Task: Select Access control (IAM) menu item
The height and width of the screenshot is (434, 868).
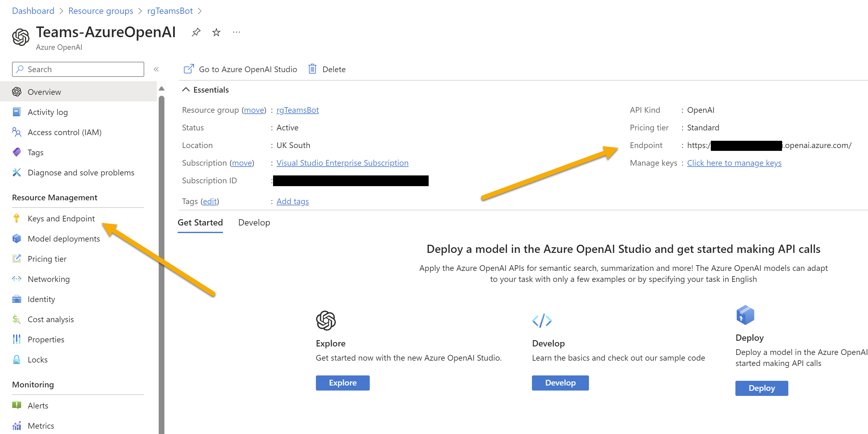Action: [x=64, y=132]
